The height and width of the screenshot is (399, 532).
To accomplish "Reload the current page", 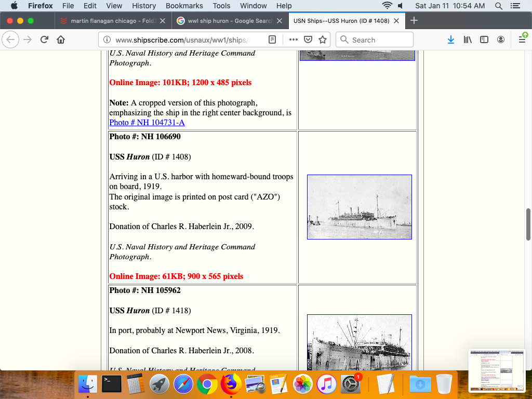I will [45, 39].
